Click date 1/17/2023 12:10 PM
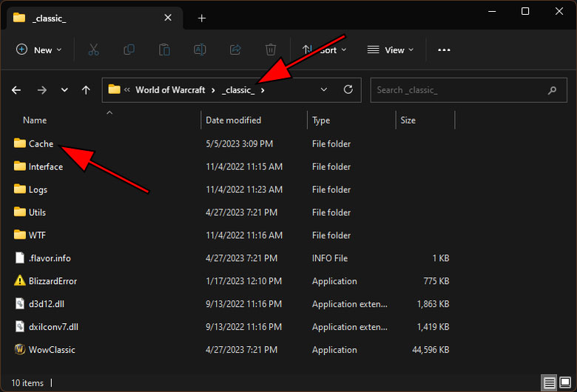Viewport: 577px width, 392px height. click(x=243, y=281)
